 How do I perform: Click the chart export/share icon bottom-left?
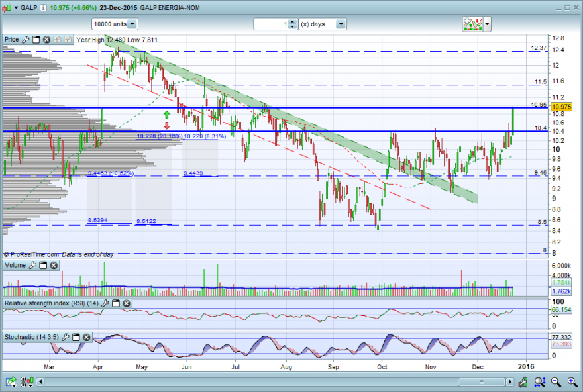point(11,381)
